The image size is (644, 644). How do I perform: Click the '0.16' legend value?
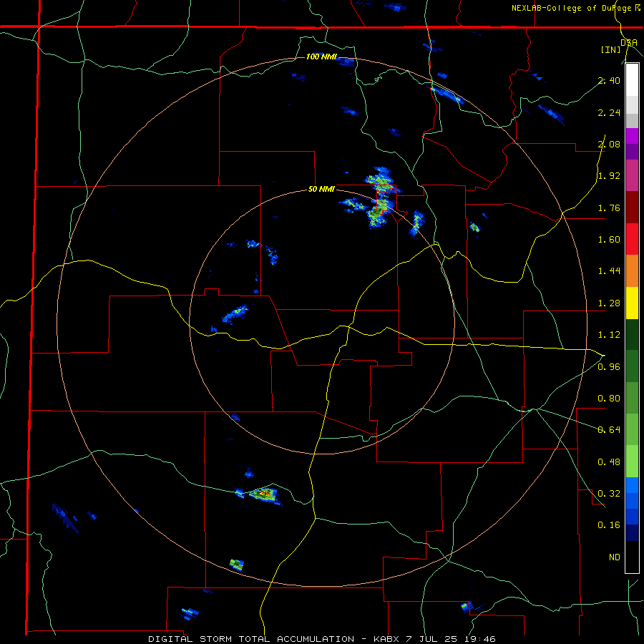[609, 525]
